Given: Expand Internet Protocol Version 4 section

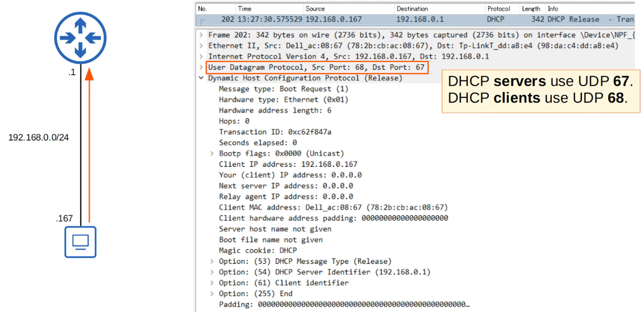Looking at the screenshot, I should coord(201,57).
